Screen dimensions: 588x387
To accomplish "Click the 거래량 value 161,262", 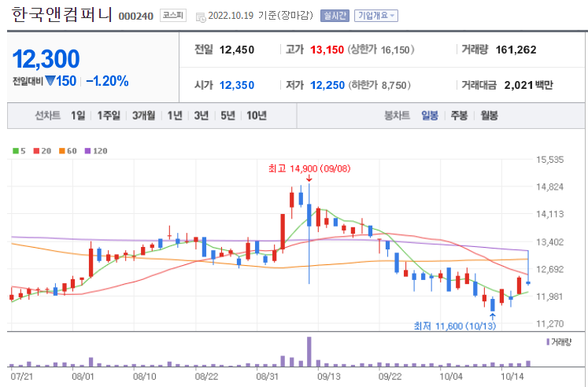I will pos(516,50).
